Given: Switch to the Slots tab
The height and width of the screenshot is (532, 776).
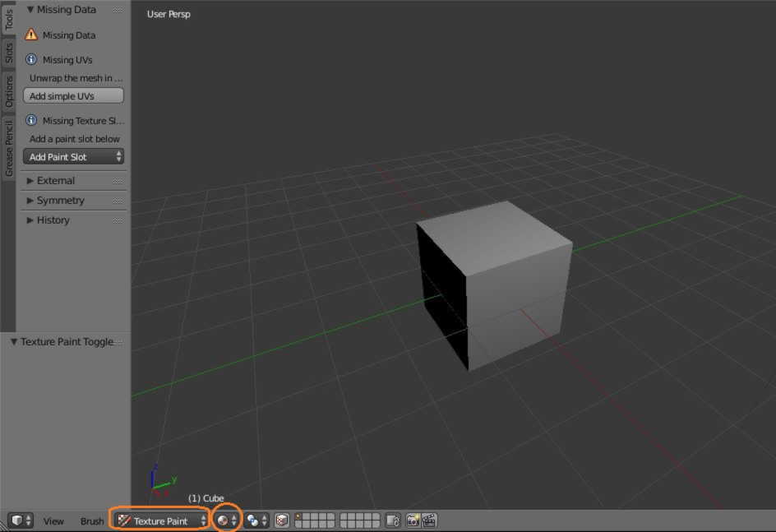Looking at the screenshot, I should point(8,53).
